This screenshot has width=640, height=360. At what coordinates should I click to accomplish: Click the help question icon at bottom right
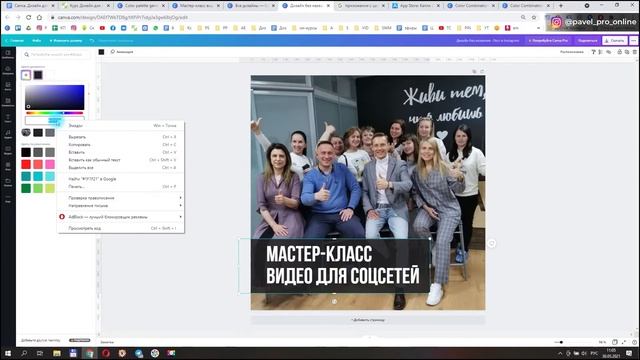[x=634, y=342]
